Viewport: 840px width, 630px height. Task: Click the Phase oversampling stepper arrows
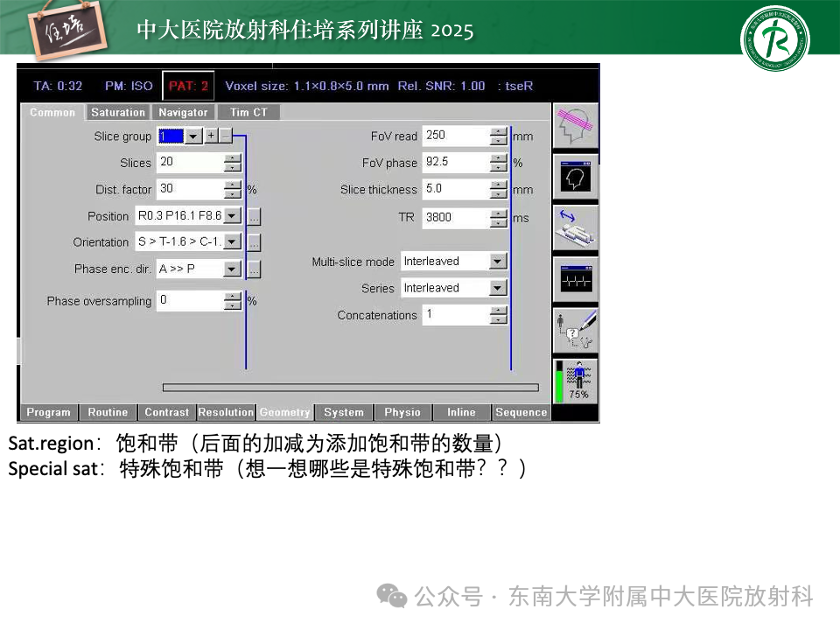click(x=233, y=300)
